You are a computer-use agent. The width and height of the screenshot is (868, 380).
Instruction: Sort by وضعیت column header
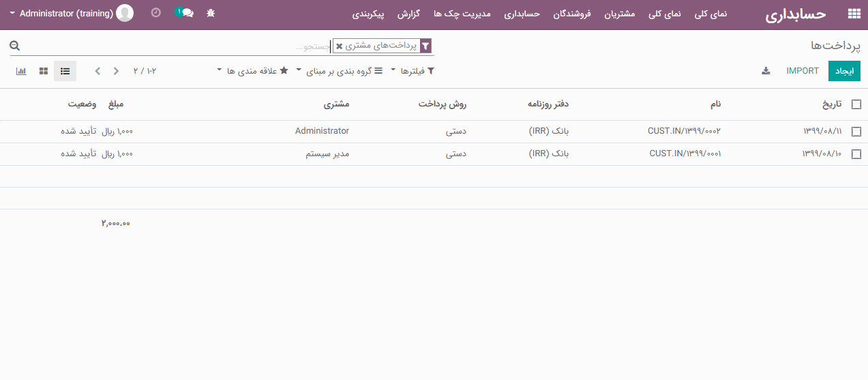82,104
